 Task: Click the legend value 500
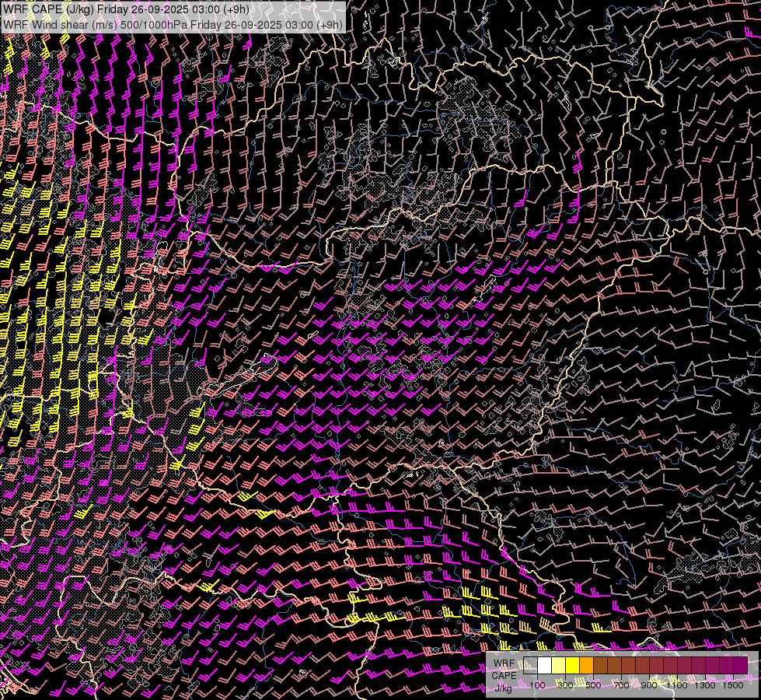click(x=594, y=685)
